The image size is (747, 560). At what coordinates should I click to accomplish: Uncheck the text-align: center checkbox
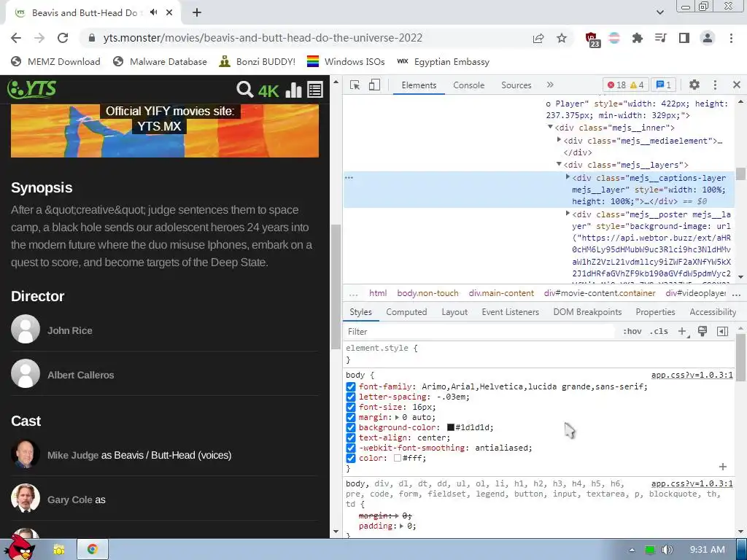tap(351, 437)
